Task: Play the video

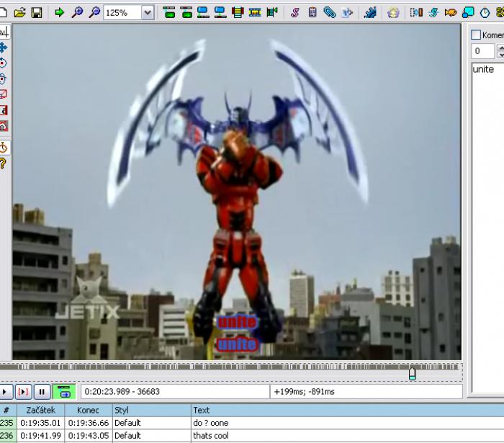Action: 5,392
